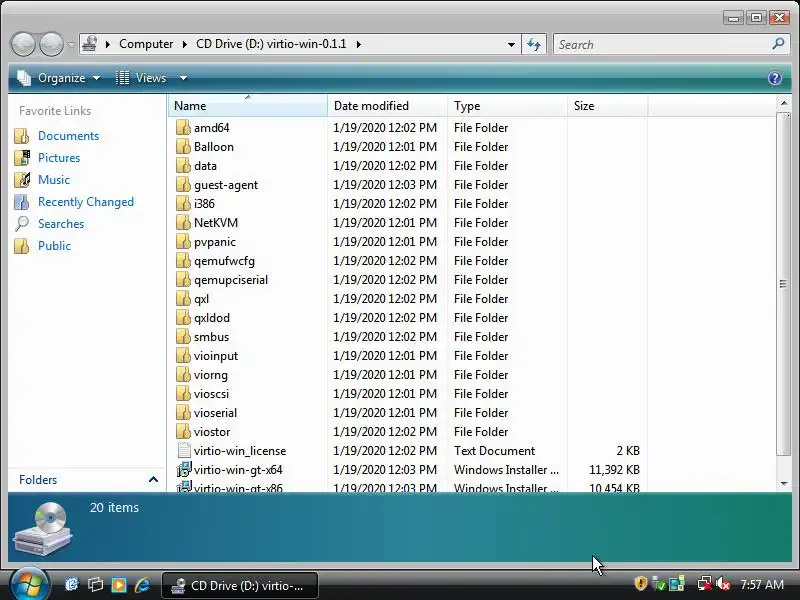Open Recently Changed favorite link
The width and height of the screenshot is (800, 600).
(x=86, y=202)
